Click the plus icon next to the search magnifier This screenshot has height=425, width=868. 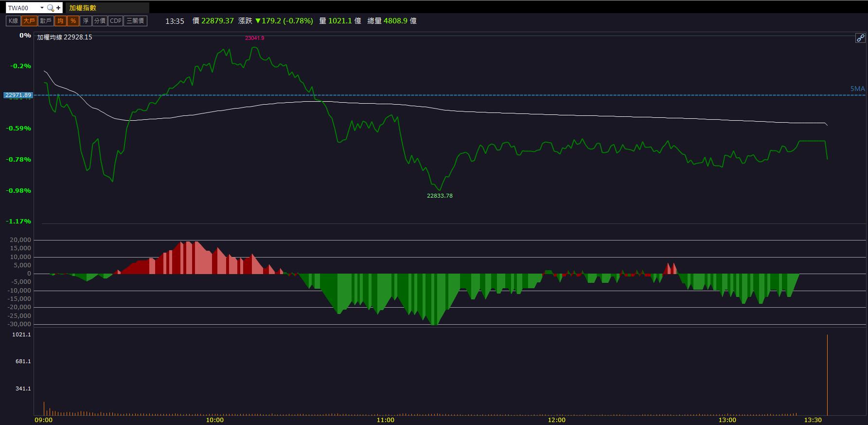[59, 8]
